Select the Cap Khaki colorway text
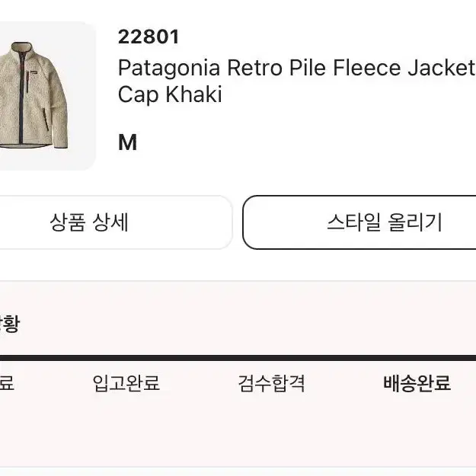This screenshot has width=476, height=476. (x=170, y=94)
